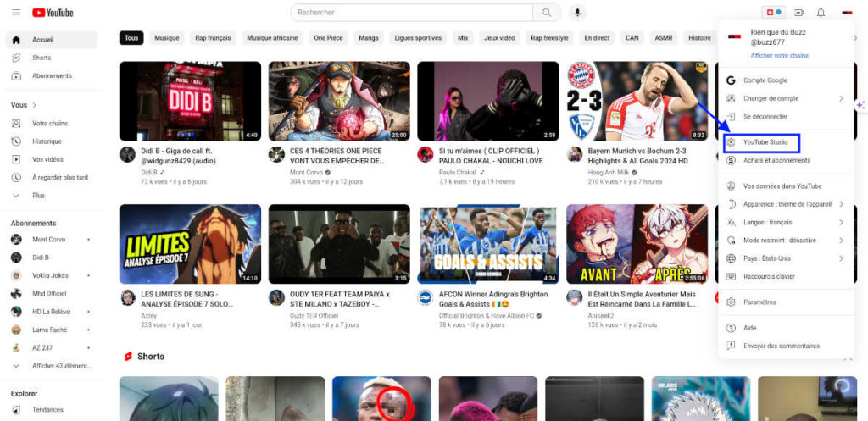Open Votre chaîne in sidebar
868x421 pixels.
pos(52,124)
